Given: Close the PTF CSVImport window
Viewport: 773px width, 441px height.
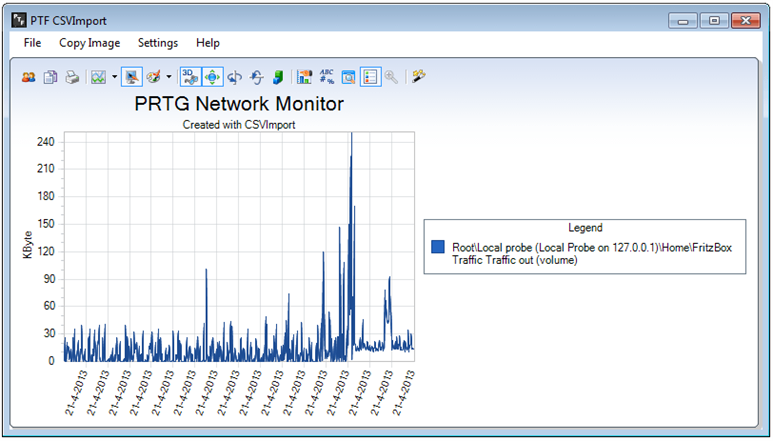Looking at the screenshot, I should pyautogui.click(x=745, y=20).
